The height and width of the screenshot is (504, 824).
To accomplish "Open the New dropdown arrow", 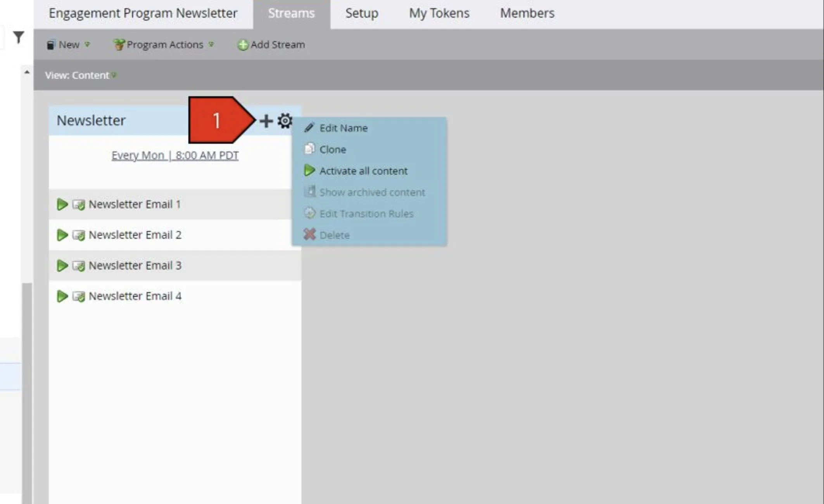I will pos(87,45).
